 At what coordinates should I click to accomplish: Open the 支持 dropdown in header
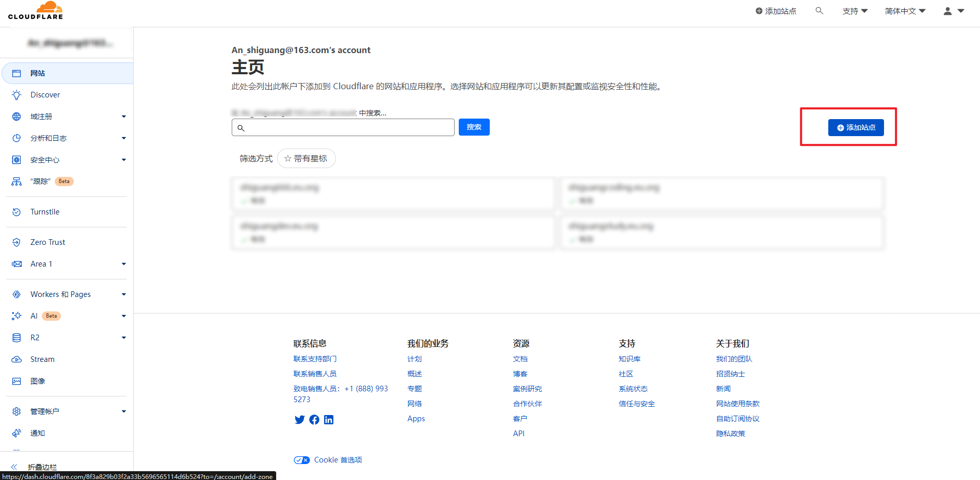click(855, 11)
